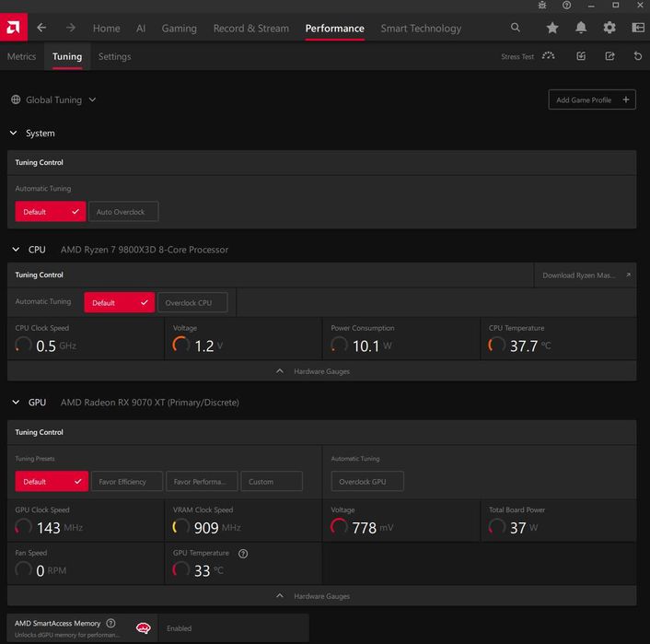650x644 pixels.
Task: Click the SmartAccess Memory Enabled field
Action: tap(234, 628)
